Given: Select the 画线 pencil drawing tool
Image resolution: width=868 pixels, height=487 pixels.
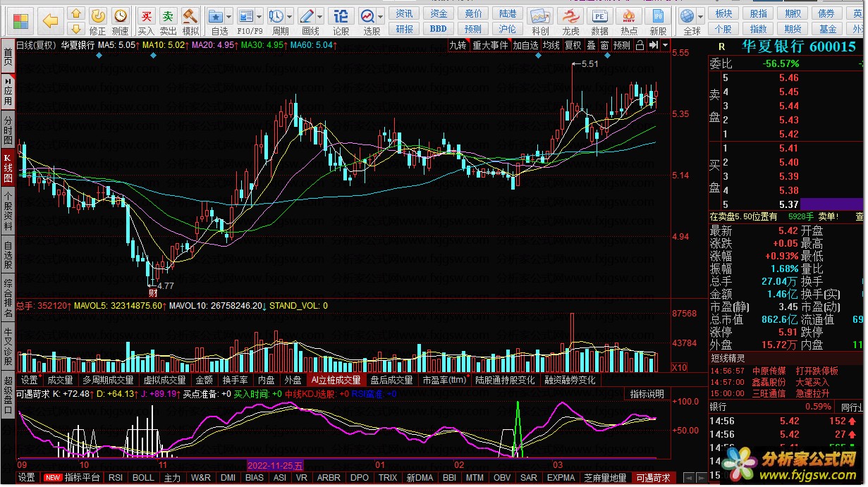Looking at the screenshot, I should pos(307,16).
